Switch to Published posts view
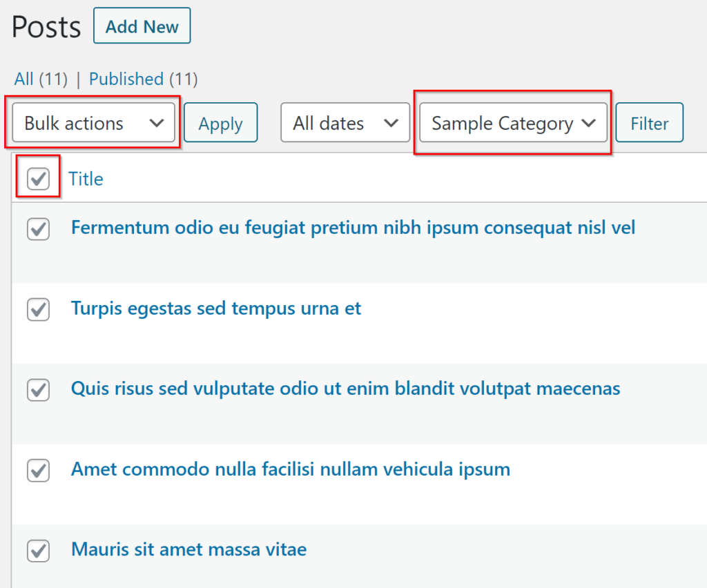 [126, 79]
